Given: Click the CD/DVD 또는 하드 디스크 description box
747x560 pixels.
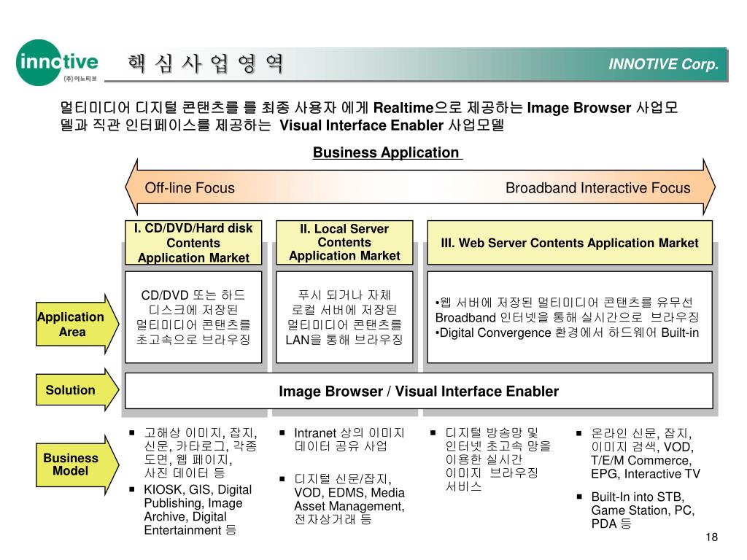Looking at the screenshot, I should point(193,317).
